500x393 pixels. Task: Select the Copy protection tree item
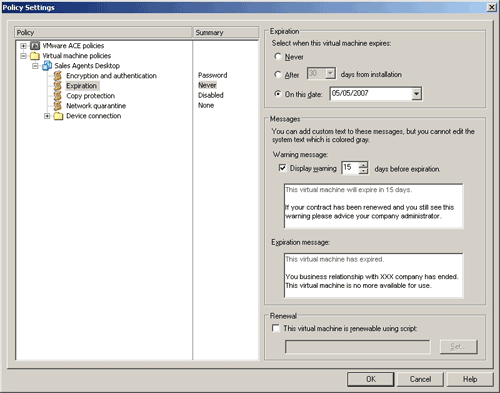(91, 96)
